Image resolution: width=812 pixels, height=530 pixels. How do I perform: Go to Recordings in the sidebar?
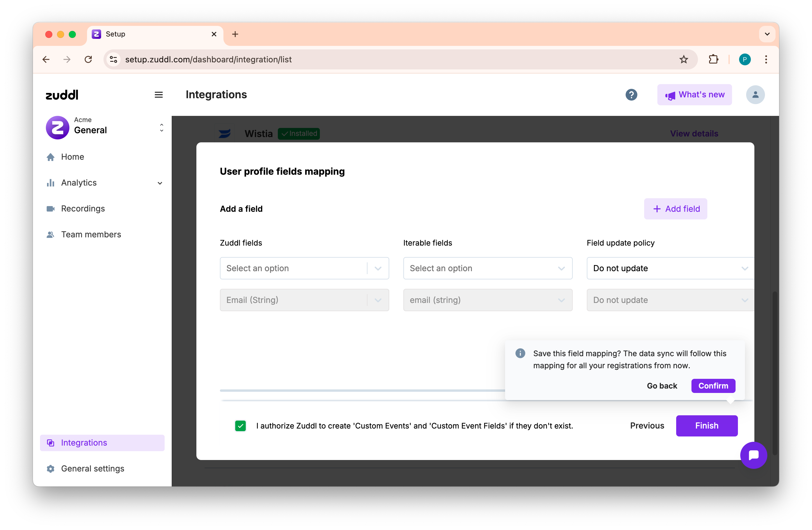[x=83, y=209]
